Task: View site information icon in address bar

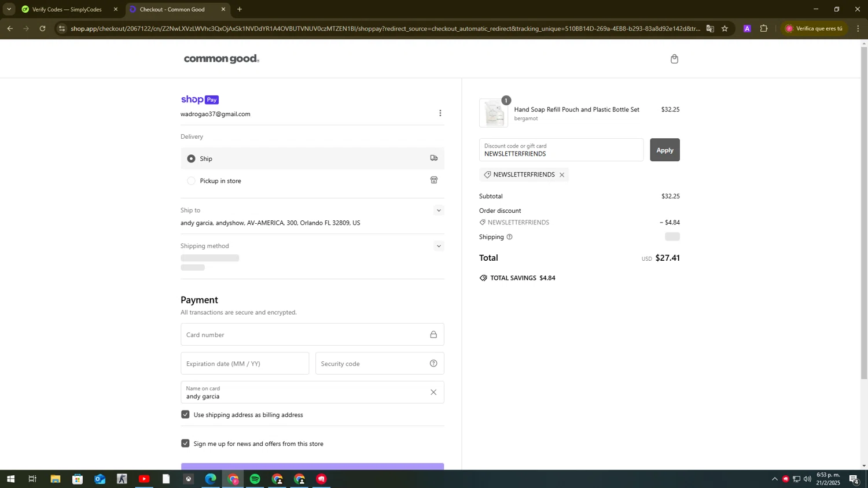Action: coord(62,28)
